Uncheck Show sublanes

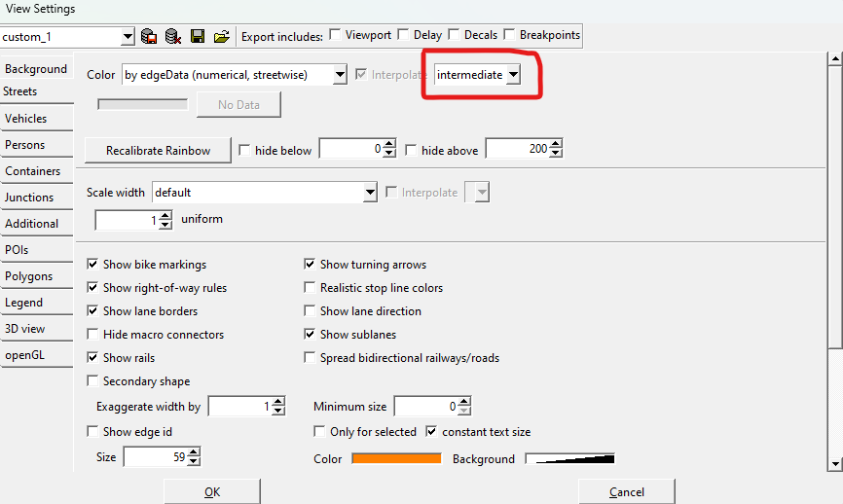pyautogui.click(x=310, y=334)
